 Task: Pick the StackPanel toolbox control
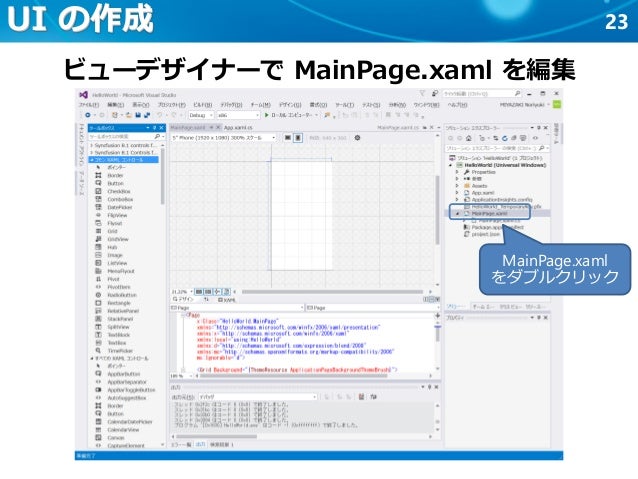tap(120, 319)
